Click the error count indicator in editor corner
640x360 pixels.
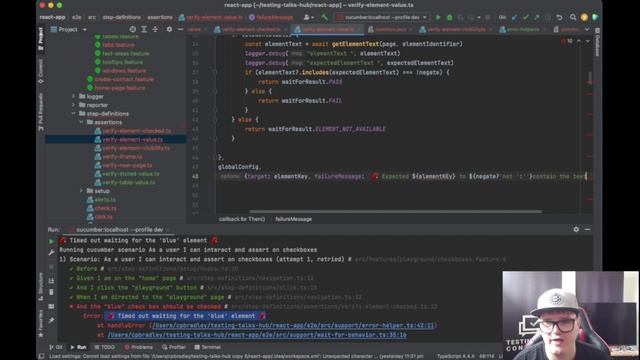pyautogui.click(x=567, y=41)
